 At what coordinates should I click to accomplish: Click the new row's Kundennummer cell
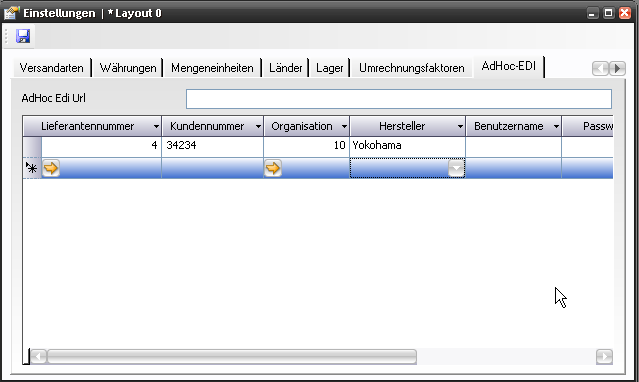tap(212, 168)
